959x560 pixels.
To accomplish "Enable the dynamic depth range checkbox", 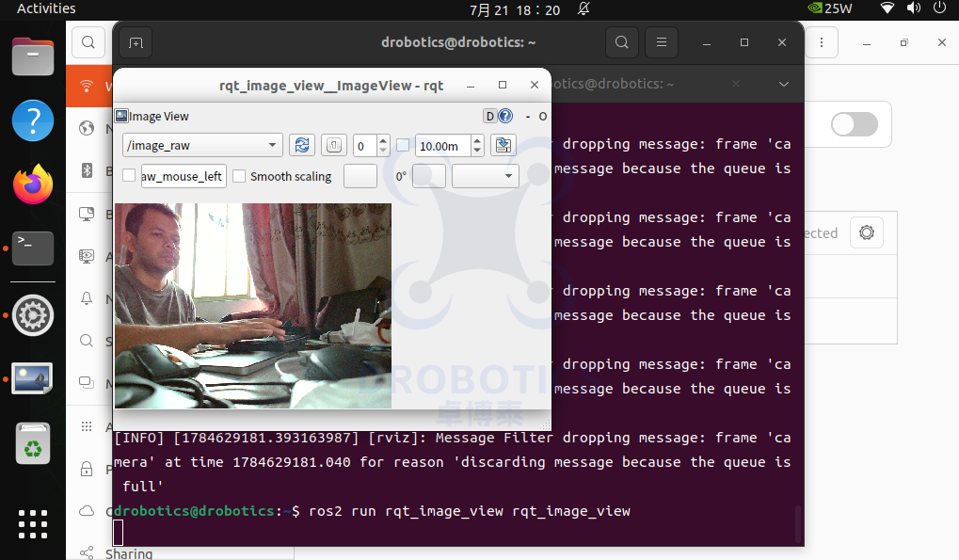I will [403, 146].
